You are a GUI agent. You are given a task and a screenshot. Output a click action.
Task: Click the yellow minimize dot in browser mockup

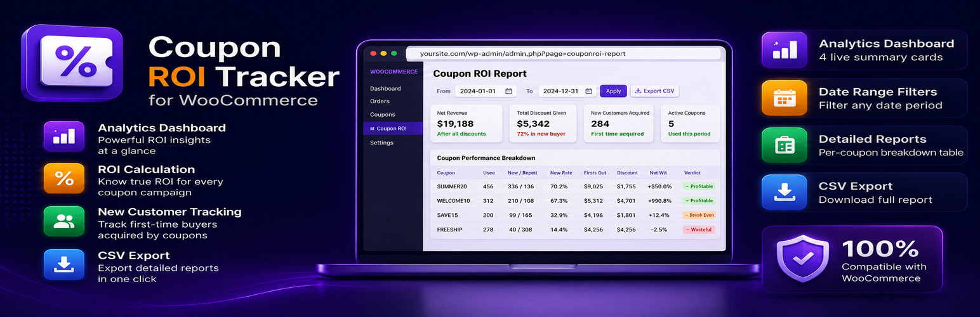383,54
